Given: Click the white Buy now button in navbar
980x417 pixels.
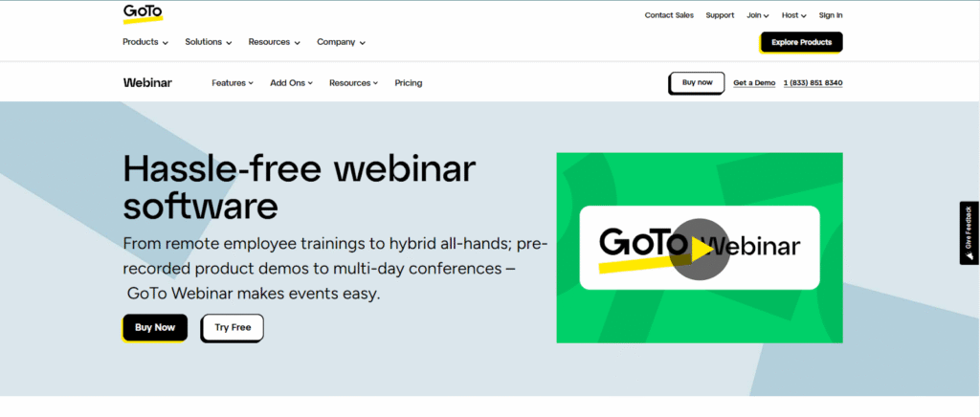Looking at the screenshot, I should pos(697,83).
